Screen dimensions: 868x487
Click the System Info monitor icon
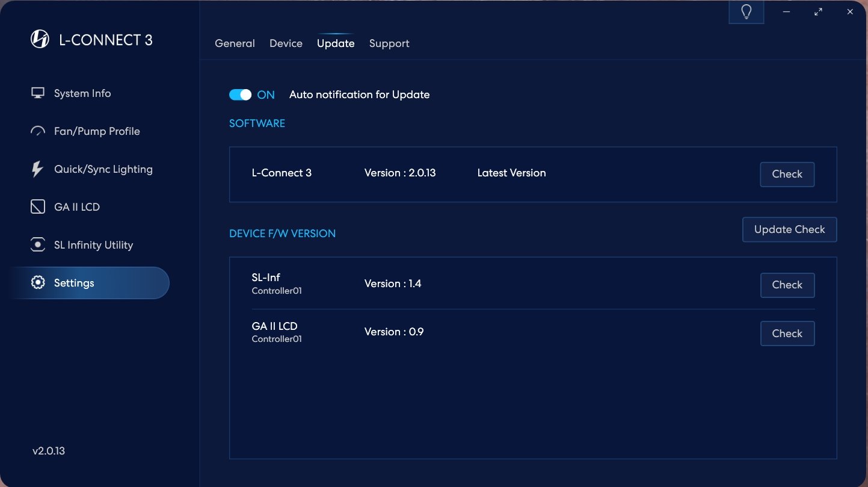(x=38, y=93)
